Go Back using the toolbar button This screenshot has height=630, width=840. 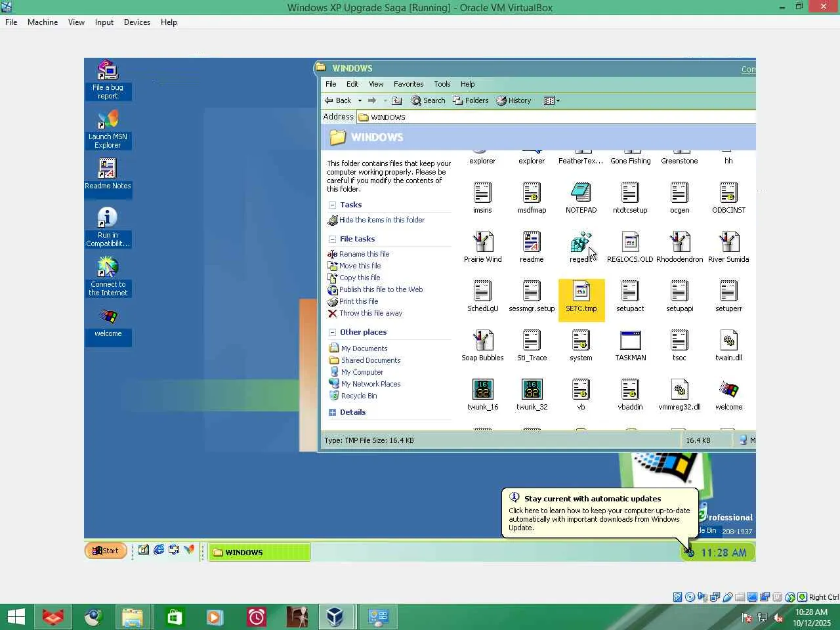coord(338,100)
